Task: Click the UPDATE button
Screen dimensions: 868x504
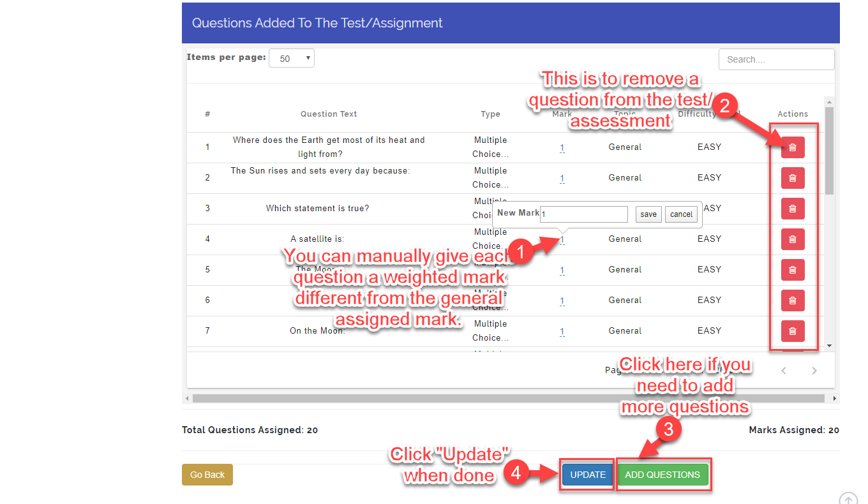Action: 588,475
